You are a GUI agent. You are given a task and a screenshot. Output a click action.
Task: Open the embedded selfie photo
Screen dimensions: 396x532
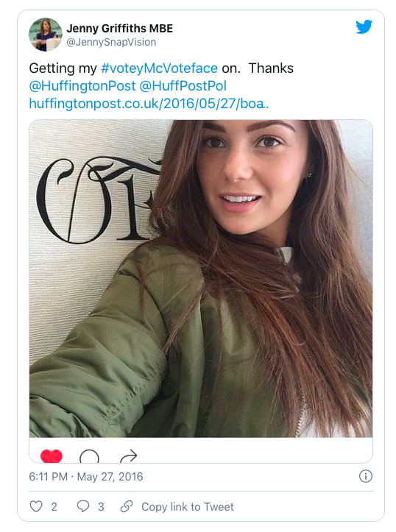[201, 278]
